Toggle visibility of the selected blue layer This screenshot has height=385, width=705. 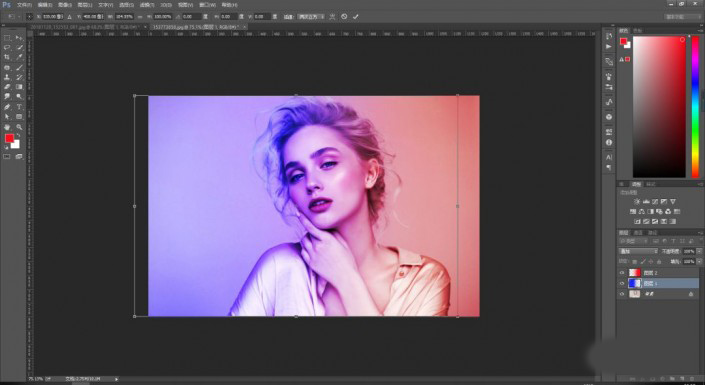click(x=622, y=283)
